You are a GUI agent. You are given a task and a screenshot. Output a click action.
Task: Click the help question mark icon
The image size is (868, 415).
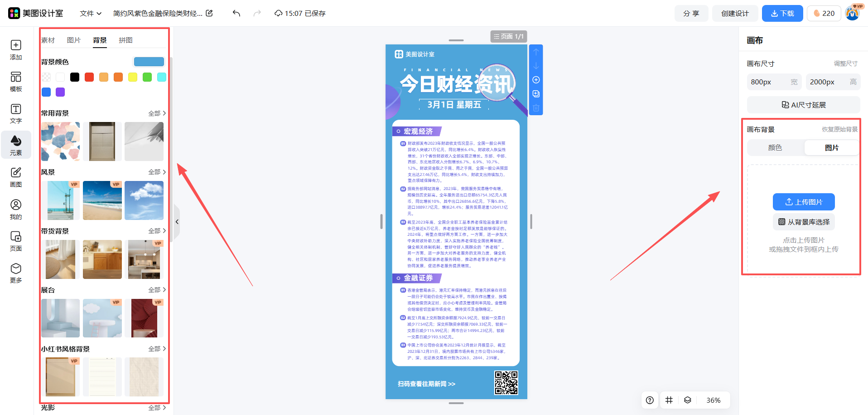point(650,400)
